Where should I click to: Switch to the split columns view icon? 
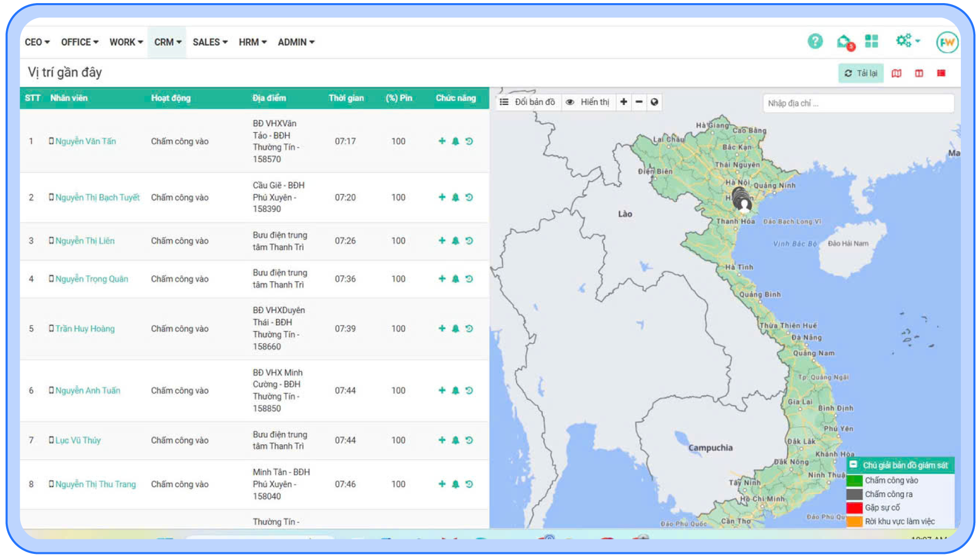point(919,73)
